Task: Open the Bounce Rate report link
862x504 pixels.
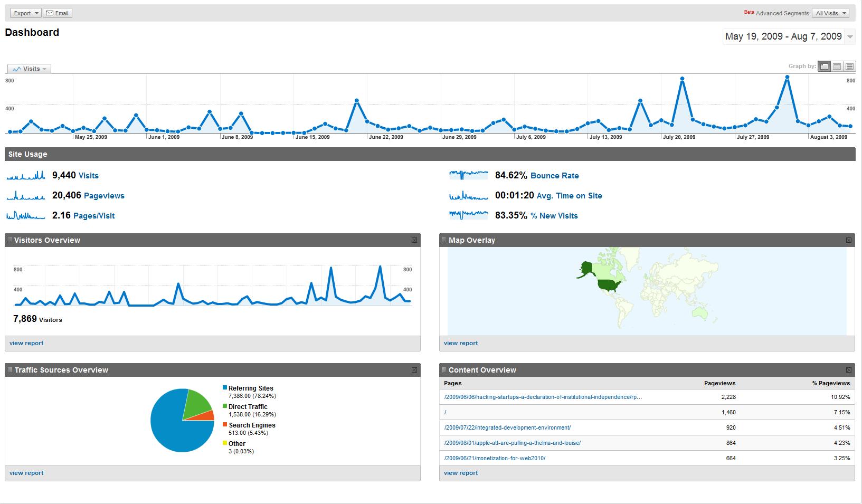Action: 555,176
